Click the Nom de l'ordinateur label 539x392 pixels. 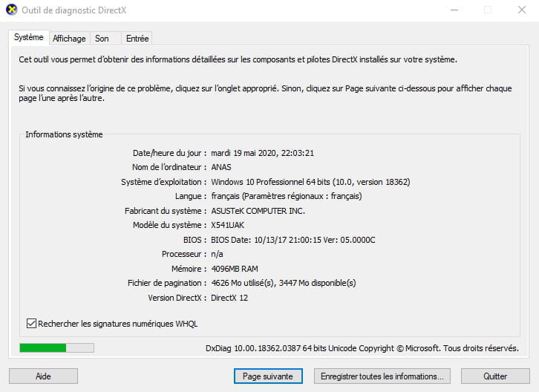click(x=169, y=167)
